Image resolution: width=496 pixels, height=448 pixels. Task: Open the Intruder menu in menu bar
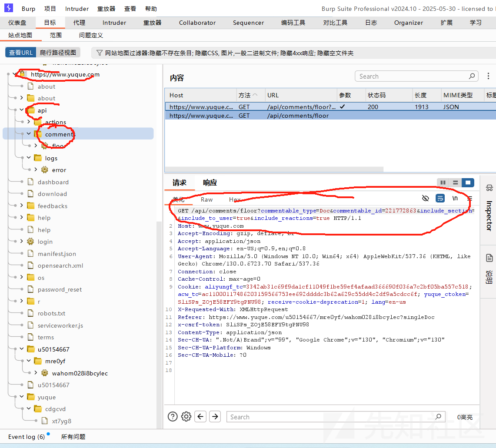(77, 9)
